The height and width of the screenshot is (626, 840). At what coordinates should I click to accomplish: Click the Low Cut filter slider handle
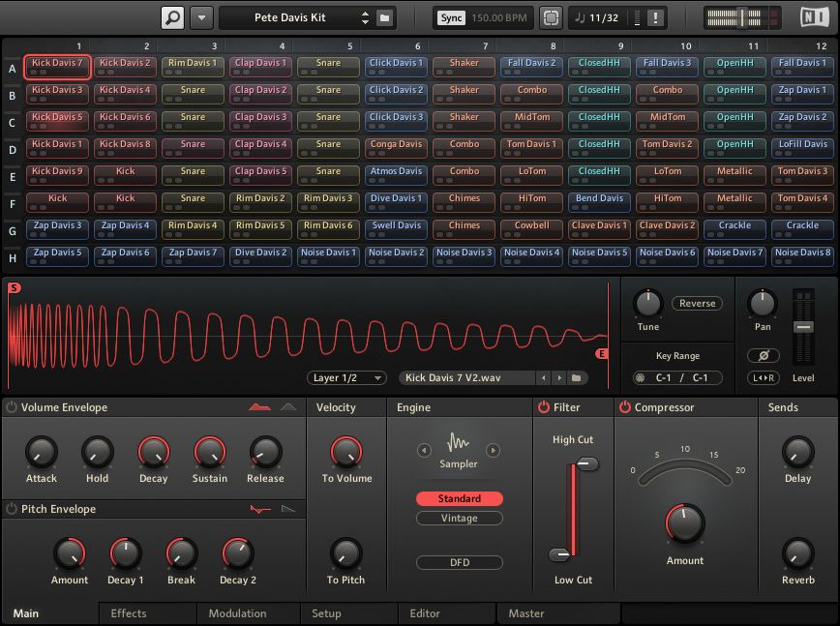pos(559,554)
